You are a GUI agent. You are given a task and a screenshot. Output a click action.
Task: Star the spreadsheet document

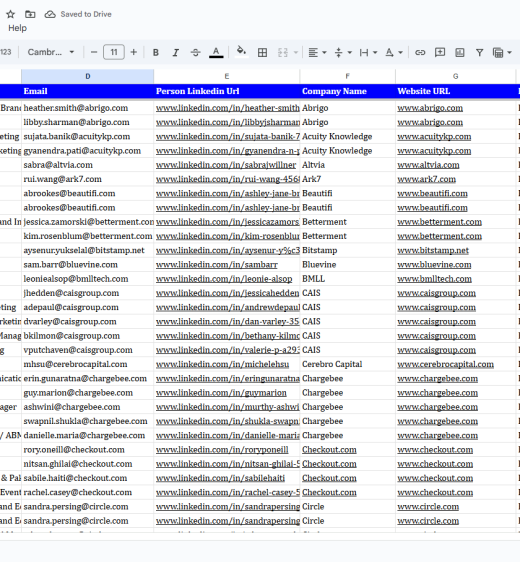[10, 14]
